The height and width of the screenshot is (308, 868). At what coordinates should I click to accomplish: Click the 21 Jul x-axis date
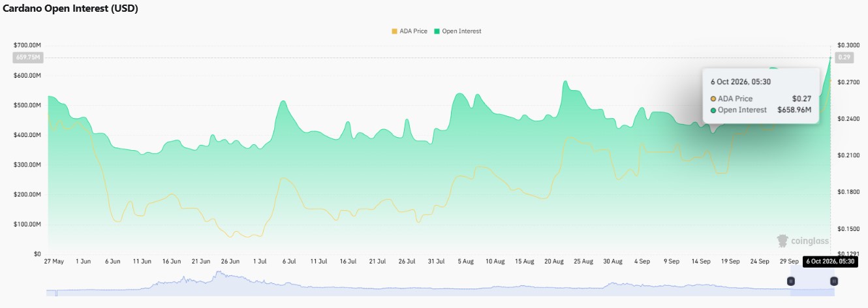[377, 261]
